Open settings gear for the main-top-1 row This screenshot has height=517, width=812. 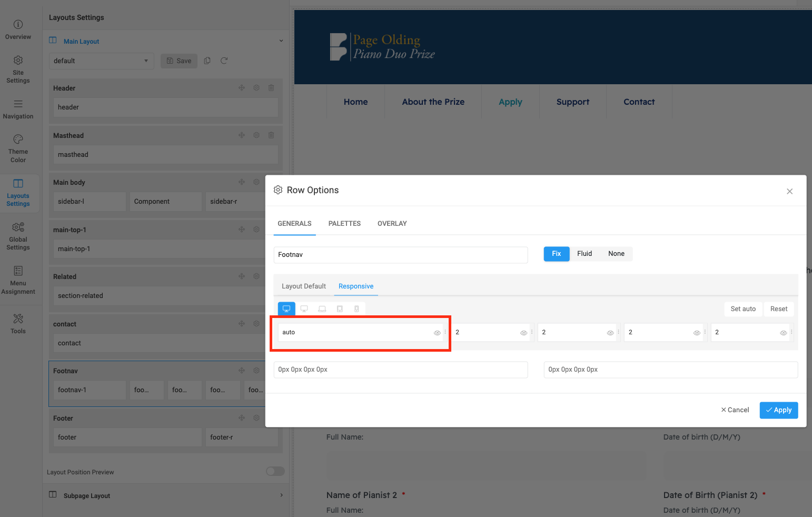[256, 230]
